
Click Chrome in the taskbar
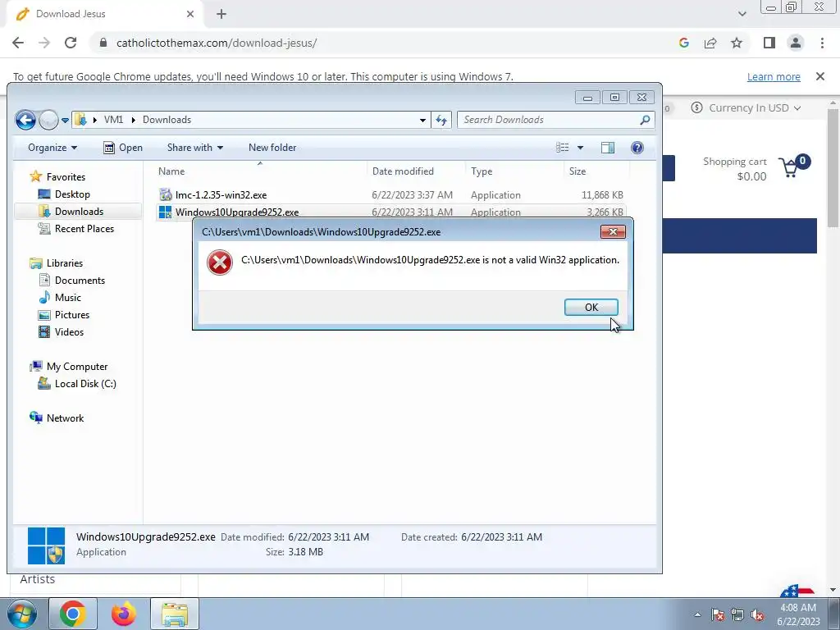point(72,614)
